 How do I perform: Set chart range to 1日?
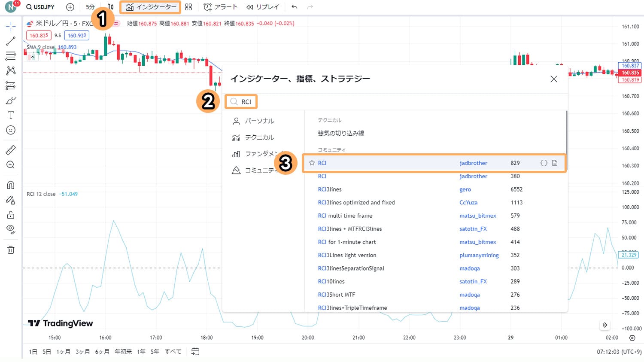pyautogui.click(x=33, y=352)
